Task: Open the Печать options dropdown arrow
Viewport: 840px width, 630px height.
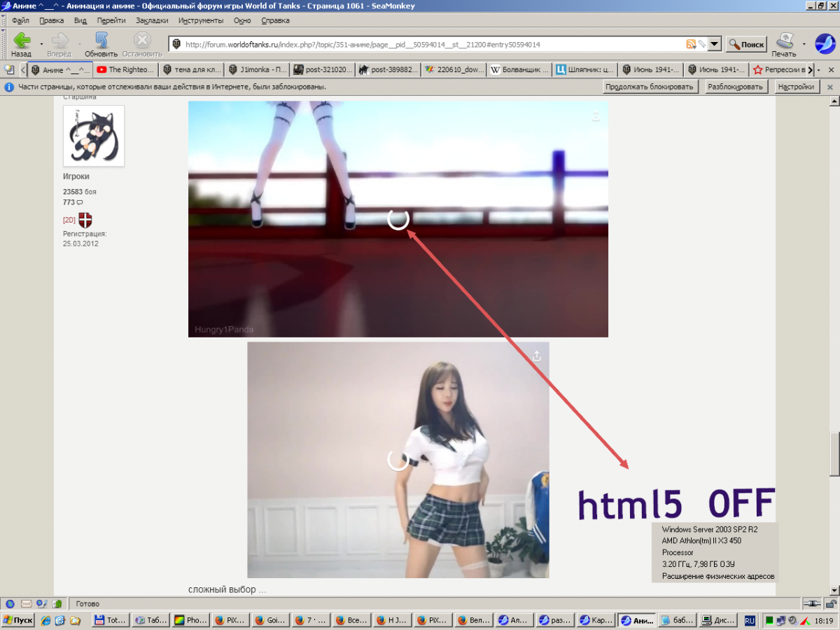Action: click(804, 43)
